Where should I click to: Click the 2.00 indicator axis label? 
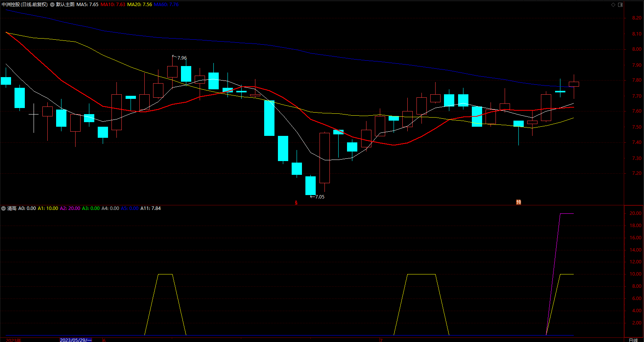point(637,323)
